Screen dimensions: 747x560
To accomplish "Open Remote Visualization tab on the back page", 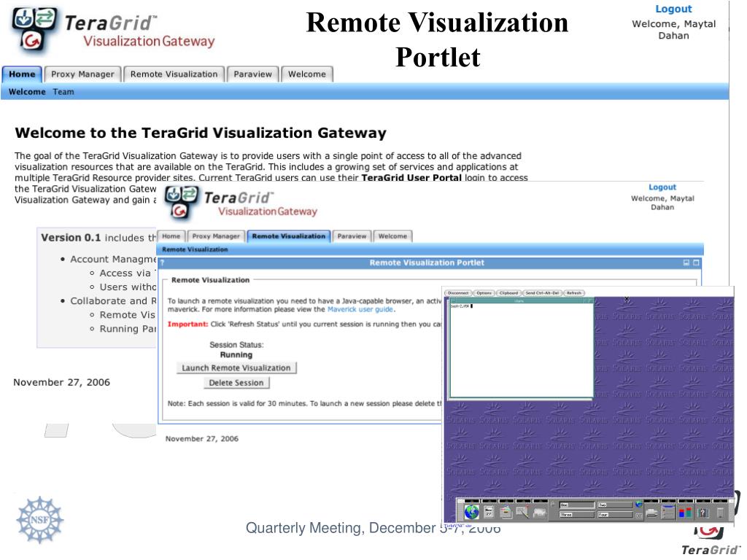I will point(174,74).
